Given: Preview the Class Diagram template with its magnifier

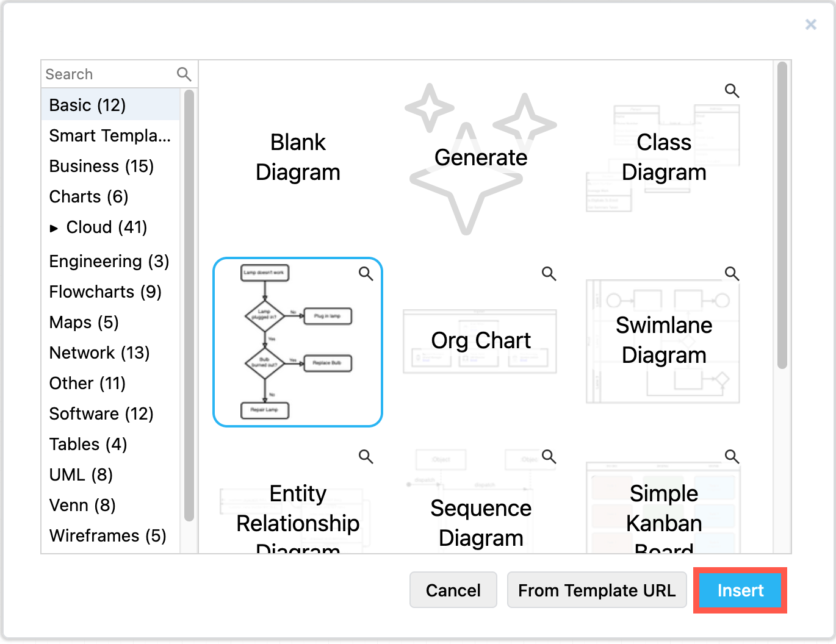Looking at the screenshot, I should point(732,90).
